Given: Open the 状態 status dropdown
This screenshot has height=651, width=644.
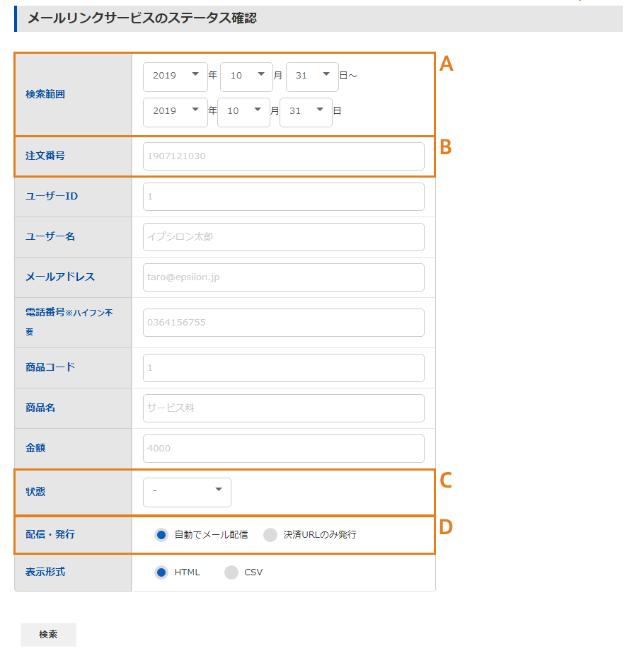Looking at the screenshot, I should pos(187,492).
